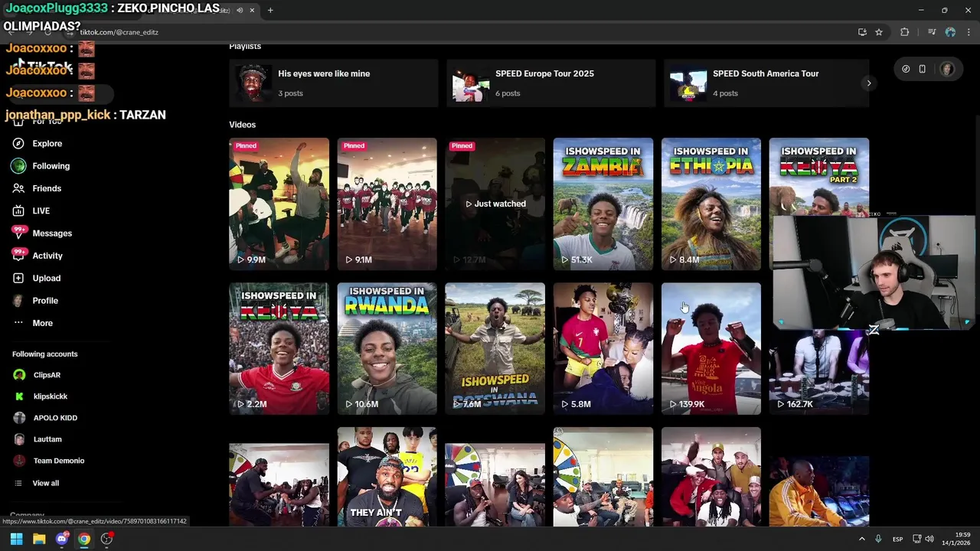Click the 'Videos' section heading

[242, 124]
